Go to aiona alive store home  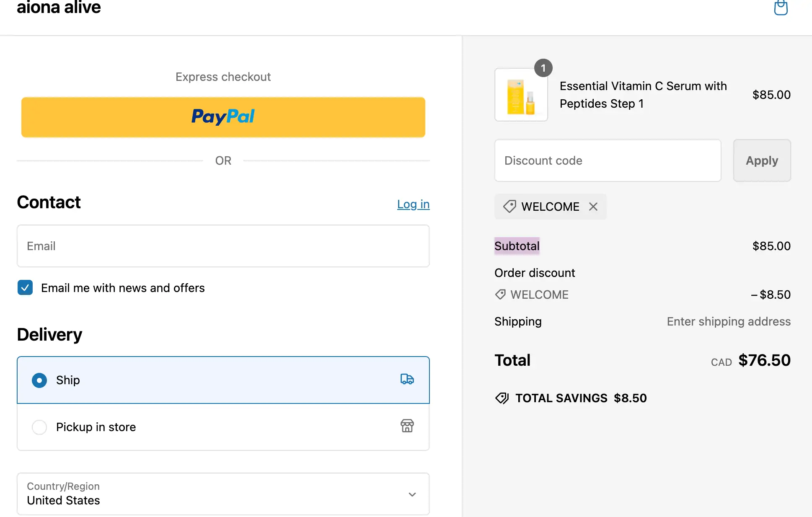(x=59, y=8)
